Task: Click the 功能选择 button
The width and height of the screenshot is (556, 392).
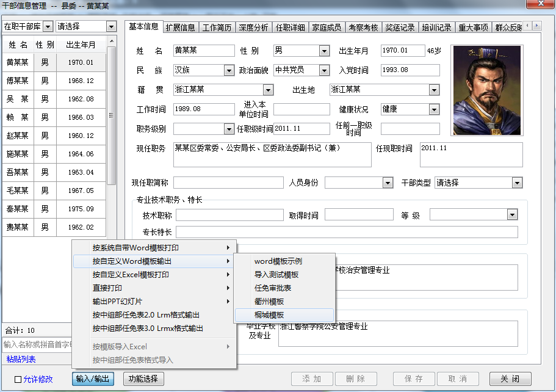Action: [x=143, y=379]
